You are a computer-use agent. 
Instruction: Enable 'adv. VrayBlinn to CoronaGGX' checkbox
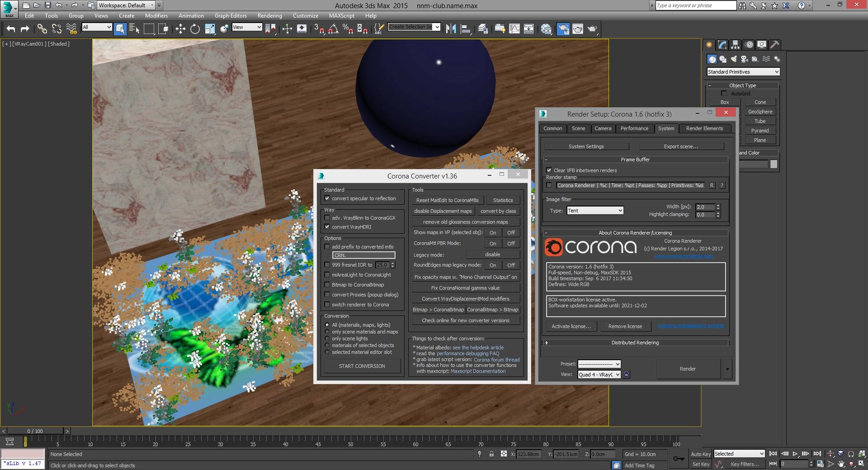point(327,218)
